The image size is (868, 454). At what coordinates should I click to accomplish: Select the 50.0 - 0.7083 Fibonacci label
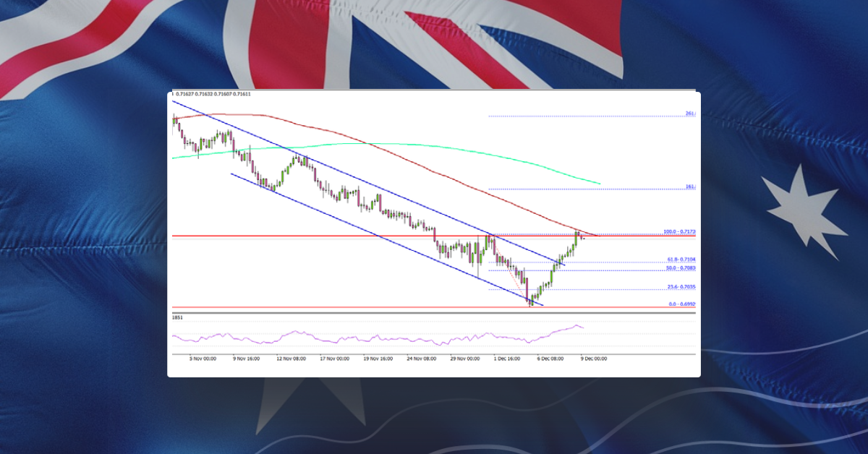(680, 268)
